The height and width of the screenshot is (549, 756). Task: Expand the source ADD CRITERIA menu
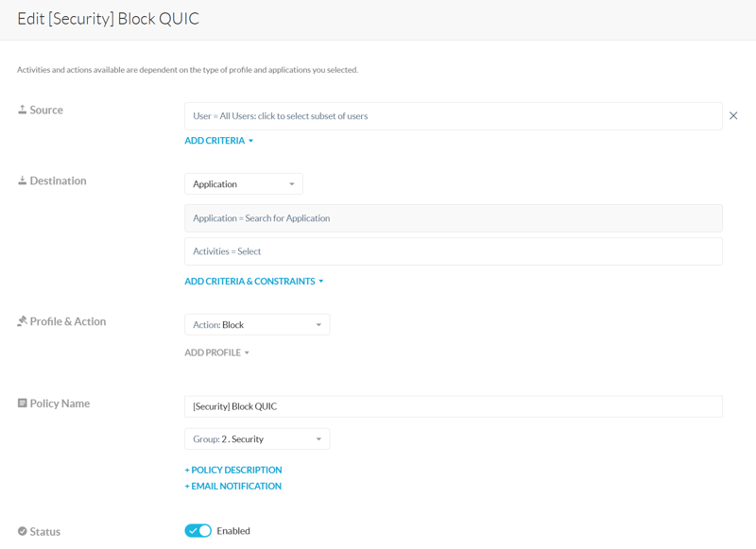point(219,141)
